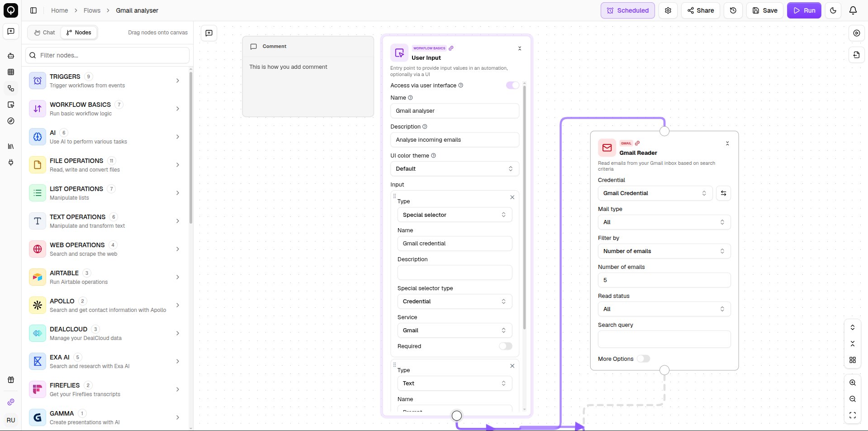Switch to the Nodes tab
Viewport: 868px width, 431px height.
(x=79, y=33)
